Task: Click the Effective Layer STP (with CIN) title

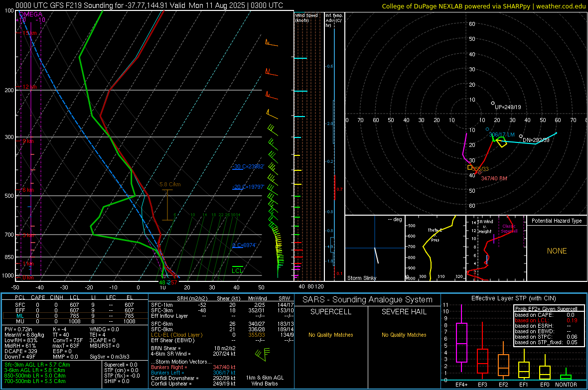Action: (513, 298)
